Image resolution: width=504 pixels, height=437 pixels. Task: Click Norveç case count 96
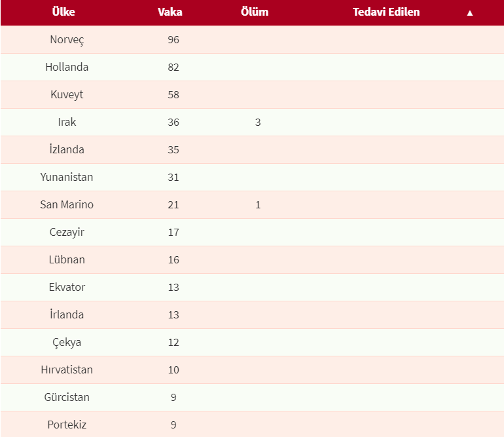(x=173, y=40)
